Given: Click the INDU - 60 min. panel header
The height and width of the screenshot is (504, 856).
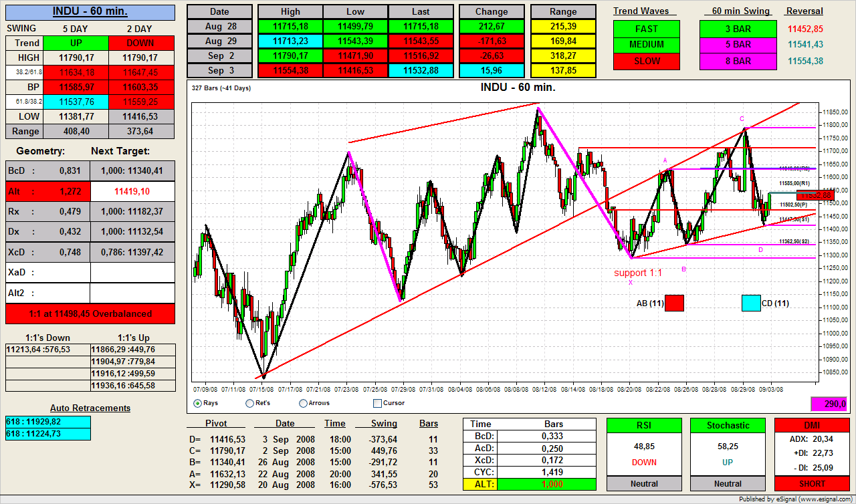Looking at the screenshot, I should [x=90, y=12].
